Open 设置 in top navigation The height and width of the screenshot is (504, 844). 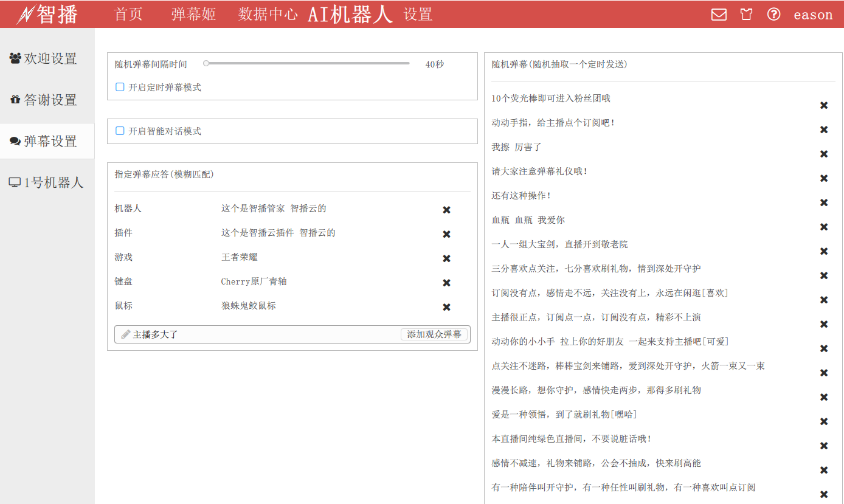click(418, 14)
